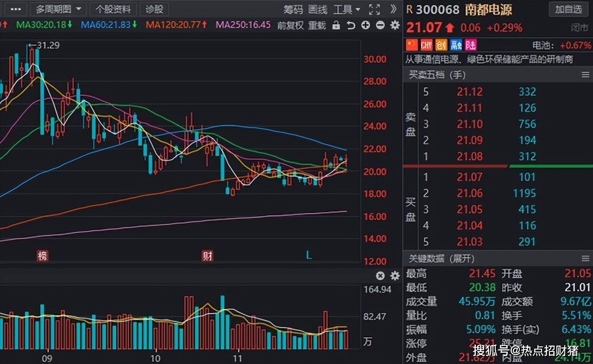Image resolution: width=593 pixels, height=364 pixels.
Task: Click the 财 marker on the chart
Action: [x=207, y=256]
